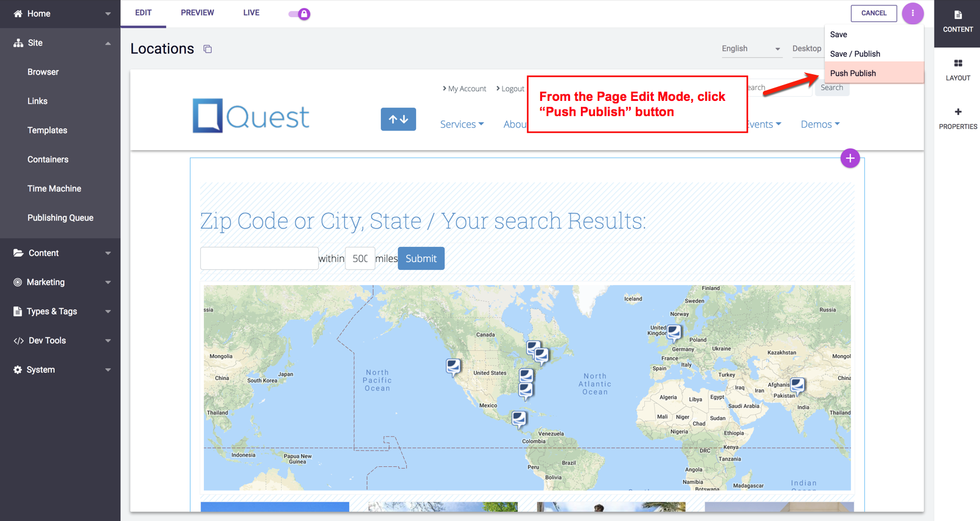Viewport: 980px width, 521px height.
Task: Expand the Dev Tools sidebar section
Action: [60, 340]
